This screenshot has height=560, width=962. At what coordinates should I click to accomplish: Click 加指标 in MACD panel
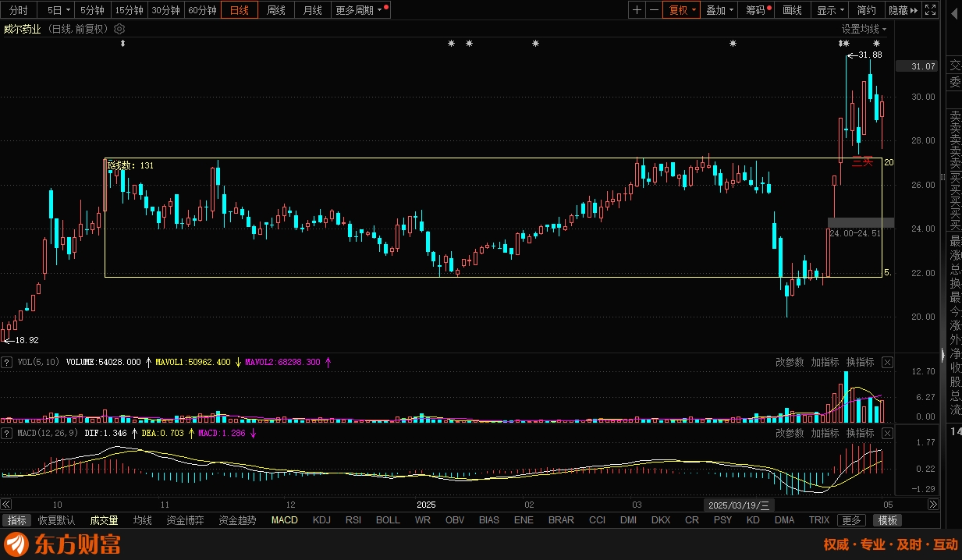pyautogui.click(x=825, y=433)
